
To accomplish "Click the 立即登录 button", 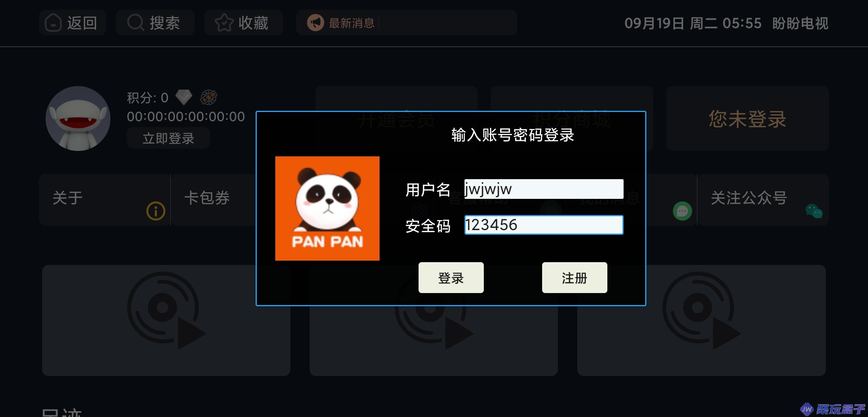I will click(x=168, y=138).
